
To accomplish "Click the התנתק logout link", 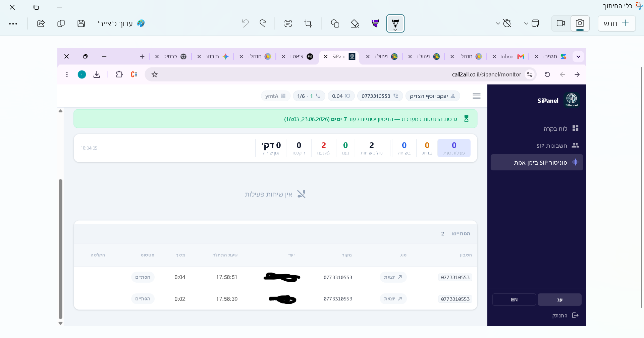I will pyautogui.click(x=565, y=316).
